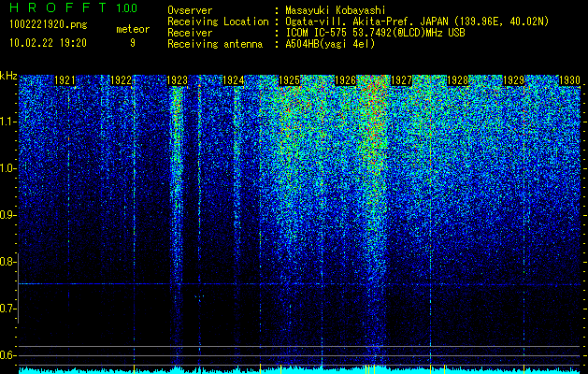Click the 1928 time marker
The width and height of the screenshot is (588, 374).
click(457, 80)
